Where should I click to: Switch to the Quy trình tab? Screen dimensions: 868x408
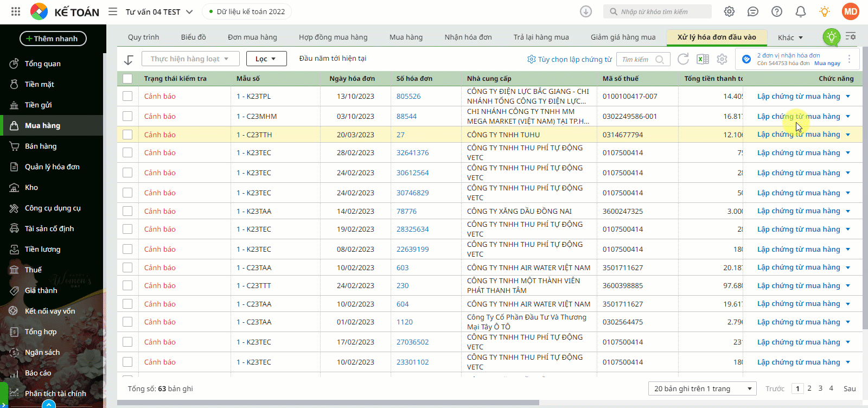[x=144, y=37]
